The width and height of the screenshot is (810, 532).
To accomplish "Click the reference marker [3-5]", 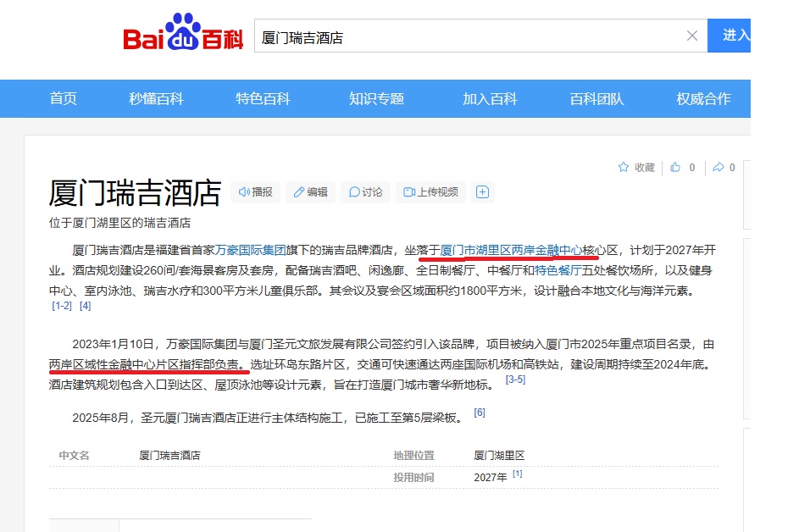I will (515, 380).
